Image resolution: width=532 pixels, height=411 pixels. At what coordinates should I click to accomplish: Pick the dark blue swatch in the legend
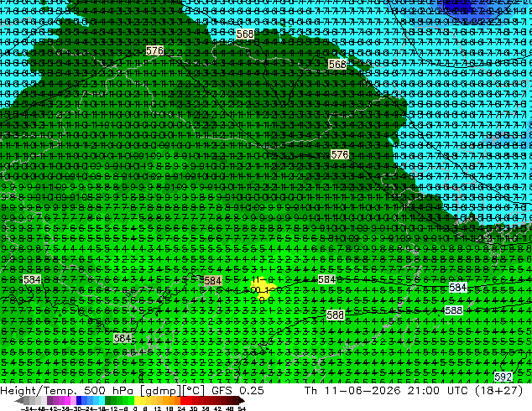[79, 400]
